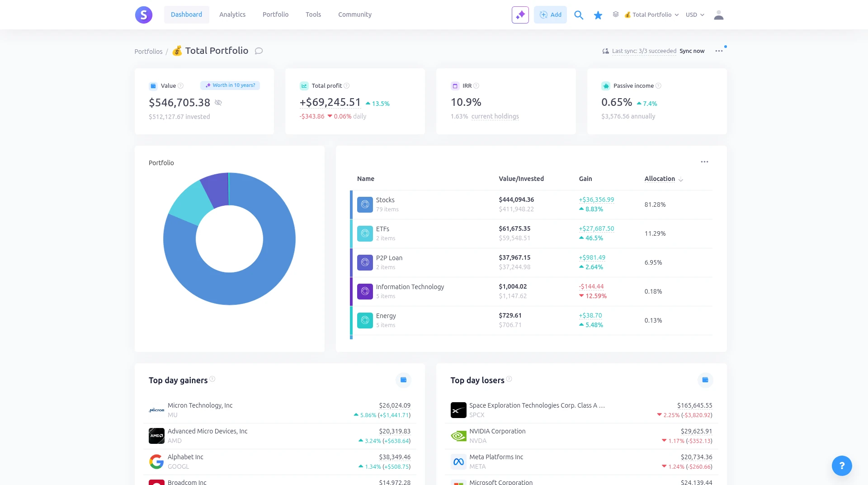Viewport: 868px width, 485px height.
Task: Open the Energy category row
Action: coord(531,320)
